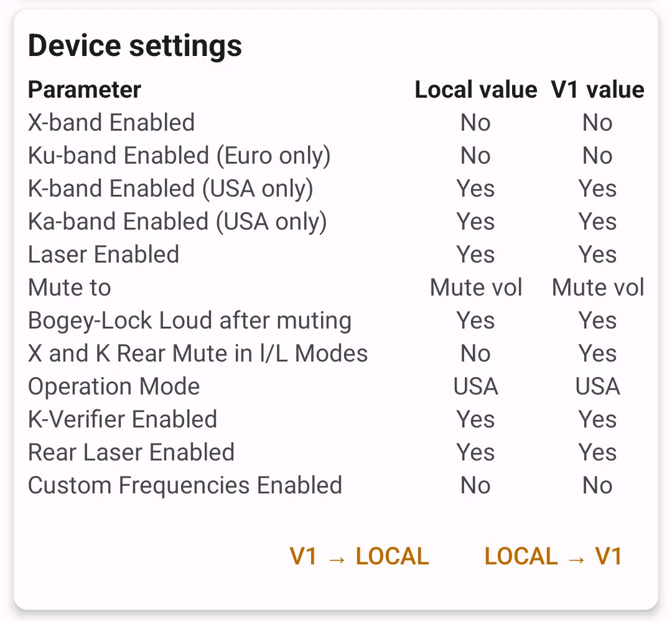Click the Local value of Operation Mode

pos(475,386)
